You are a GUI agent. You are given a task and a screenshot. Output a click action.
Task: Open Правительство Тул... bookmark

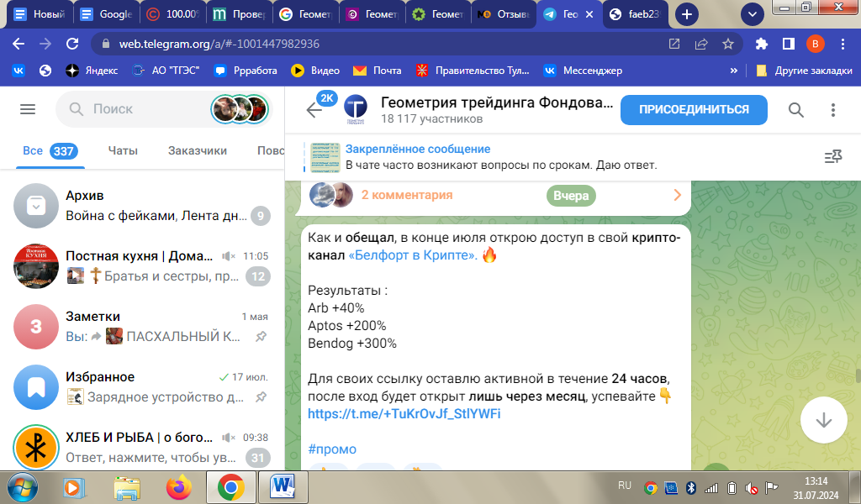pyautogui.click(x=473, y=71)
